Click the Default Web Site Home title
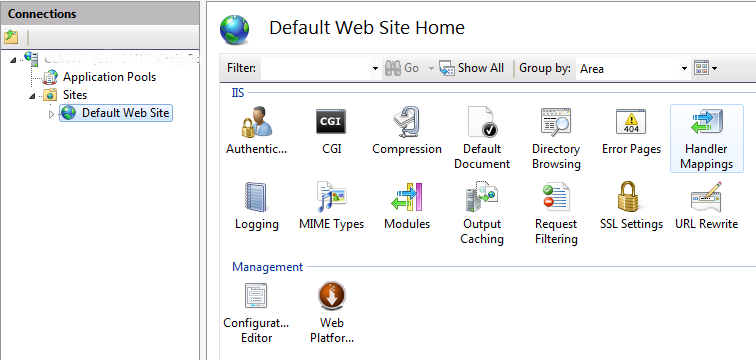This screenshot has height=360, width=756. click(x=367, y=27)
